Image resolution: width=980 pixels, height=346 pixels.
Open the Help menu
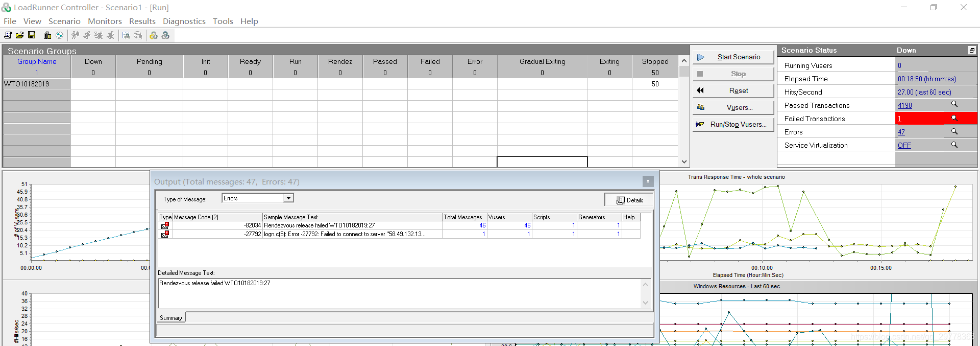[x=249, y=21]
